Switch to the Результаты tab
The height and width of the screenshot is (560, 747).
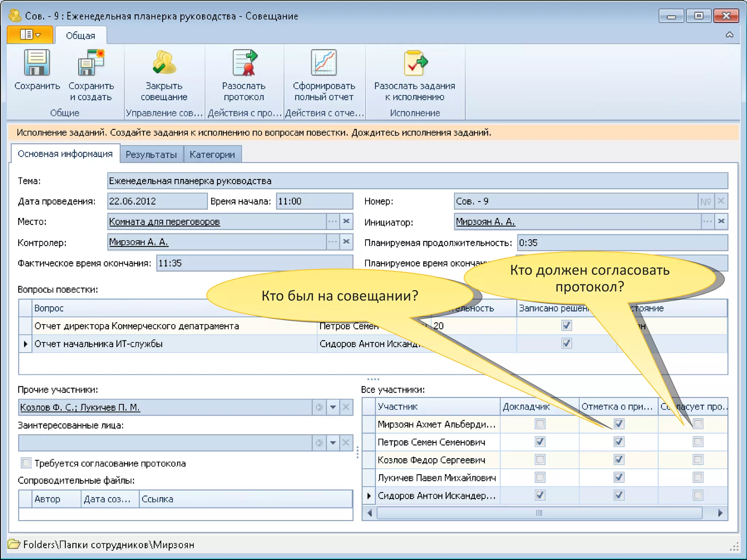[x=151, y=155]
